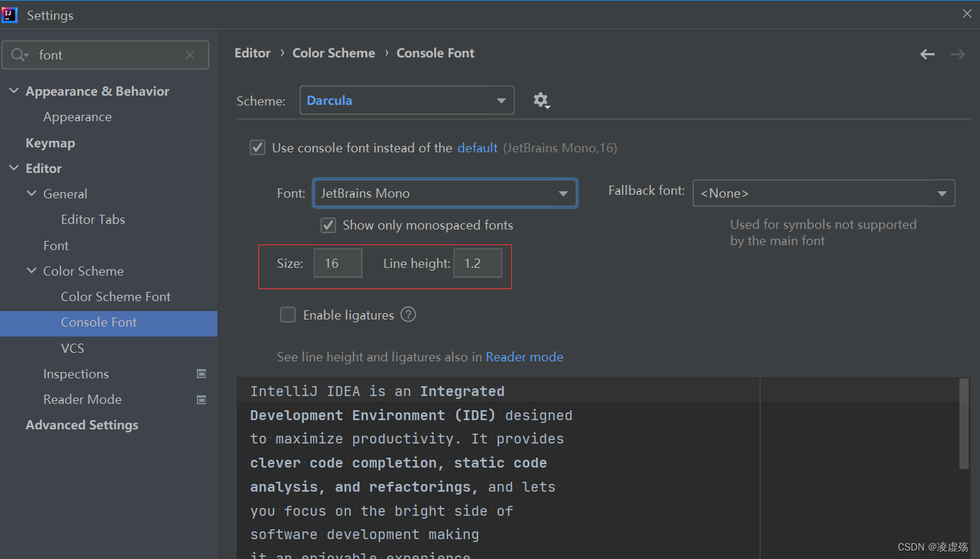Navigate forward with the right arrow
This screenshot has height=559, width=980.
[x=958, y=54]
